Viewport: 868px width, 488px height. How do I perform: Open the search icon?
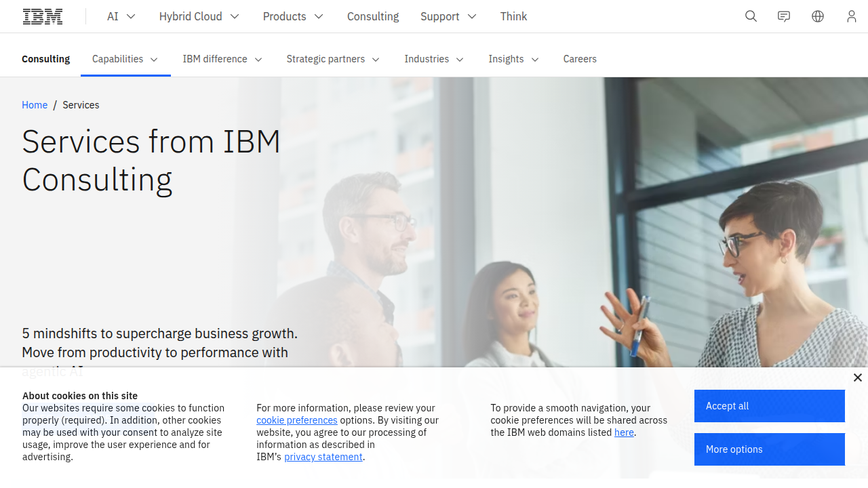click(751, 16)
